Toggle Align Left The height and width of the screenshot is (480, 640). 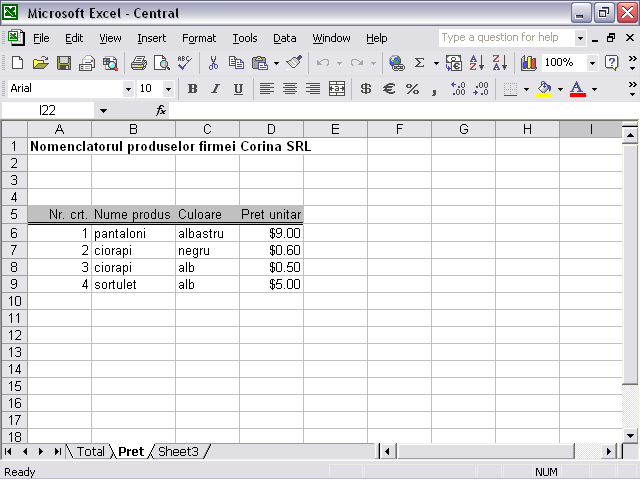point(267,89)
